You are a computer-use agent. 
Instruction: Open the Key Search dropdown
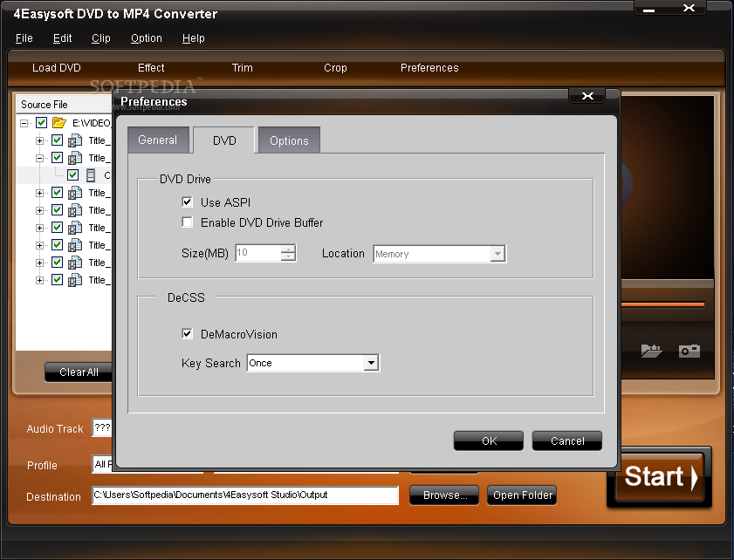coord(371,363)
